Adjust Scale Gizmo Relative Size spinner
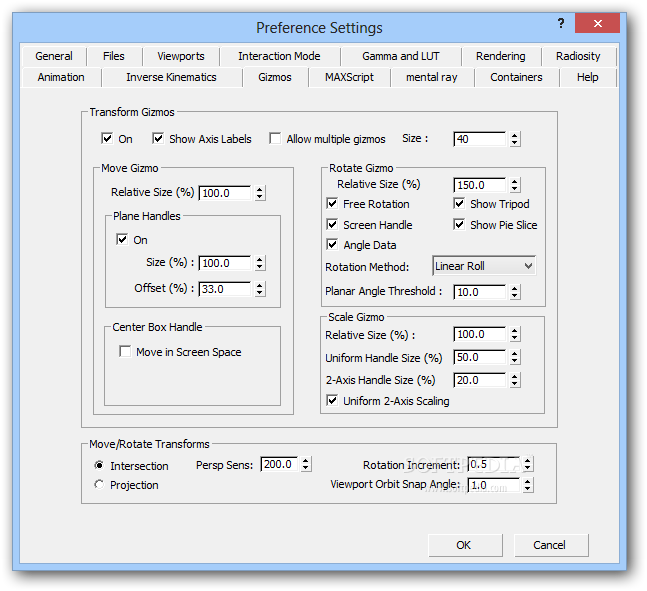This screenshot has height=591, width=647. 514,334
